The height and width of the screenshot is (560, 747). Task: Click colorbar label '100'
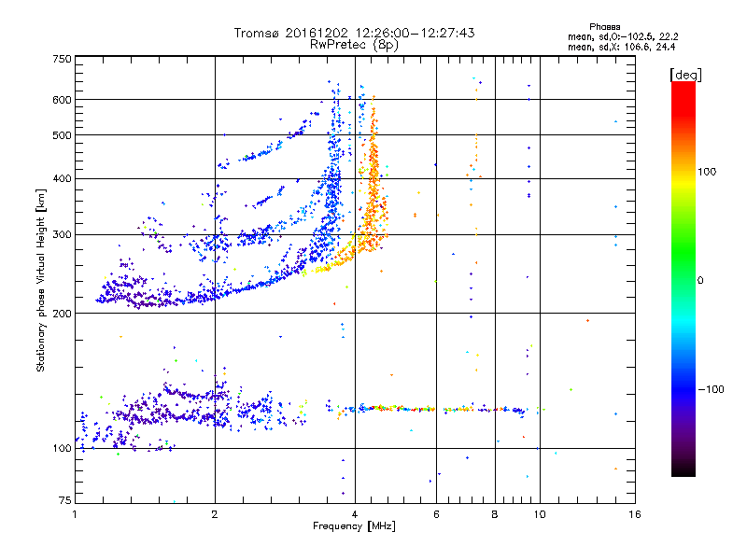point(707,172)
